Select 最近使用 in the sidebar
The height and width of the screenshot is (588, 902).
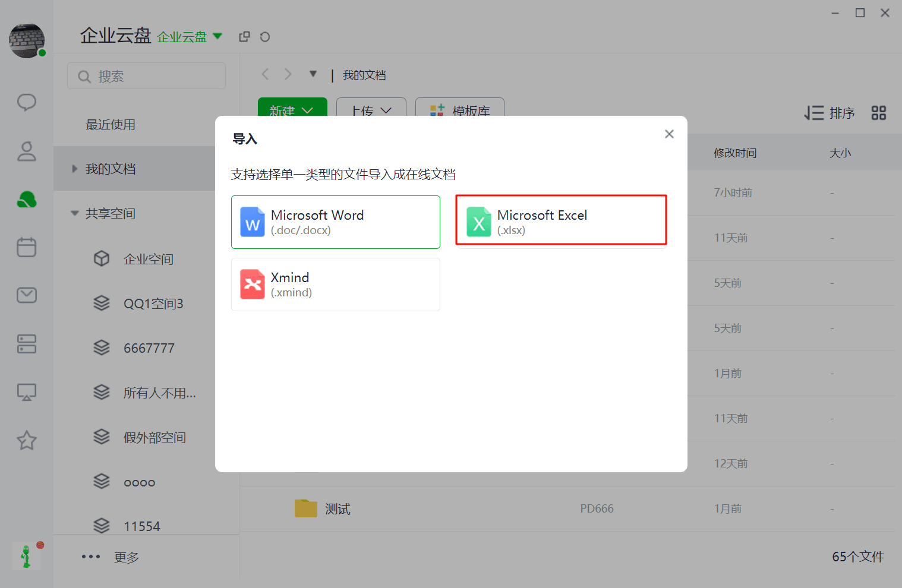(x=111, y=125)
